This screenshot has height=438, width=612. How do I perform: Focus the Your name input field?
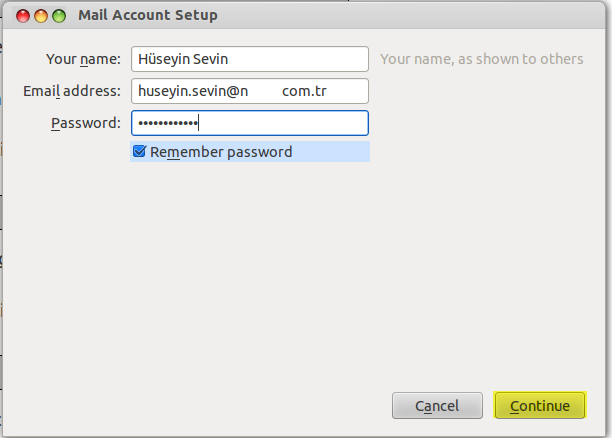[250, 59]
